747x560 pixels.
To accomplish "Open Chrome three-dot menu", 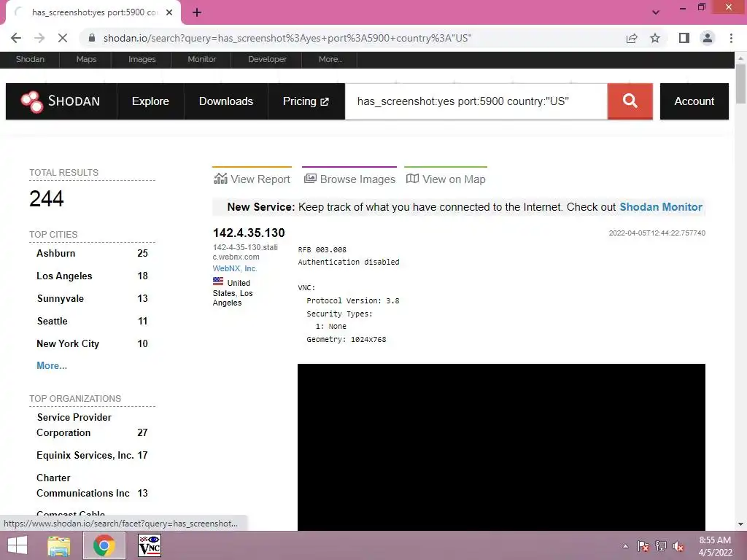I will [731, 38].
